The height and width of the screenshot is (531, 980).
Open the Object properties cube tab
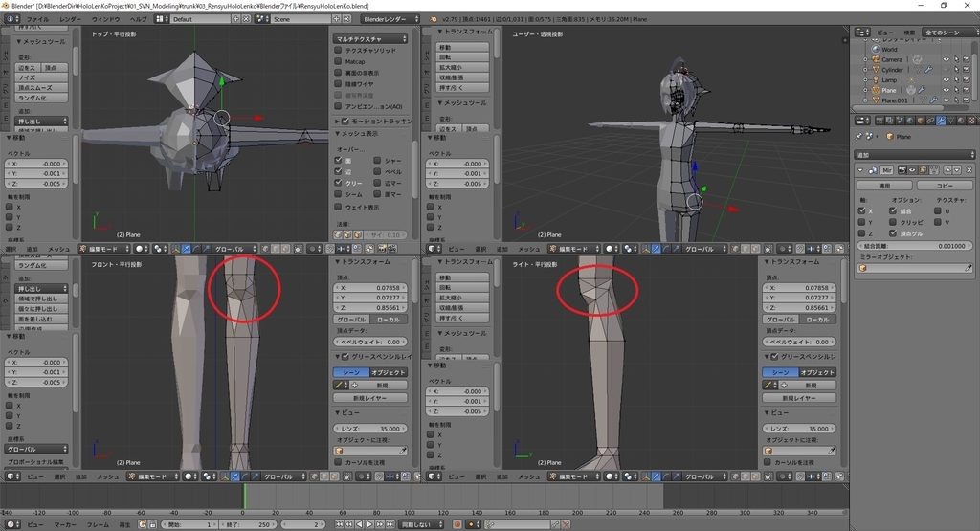[921, 121]
